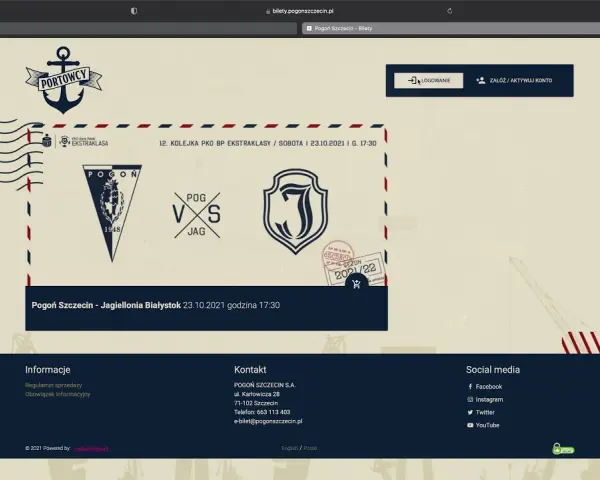
Task: Click the Social media footer heading
Action: 493,370
